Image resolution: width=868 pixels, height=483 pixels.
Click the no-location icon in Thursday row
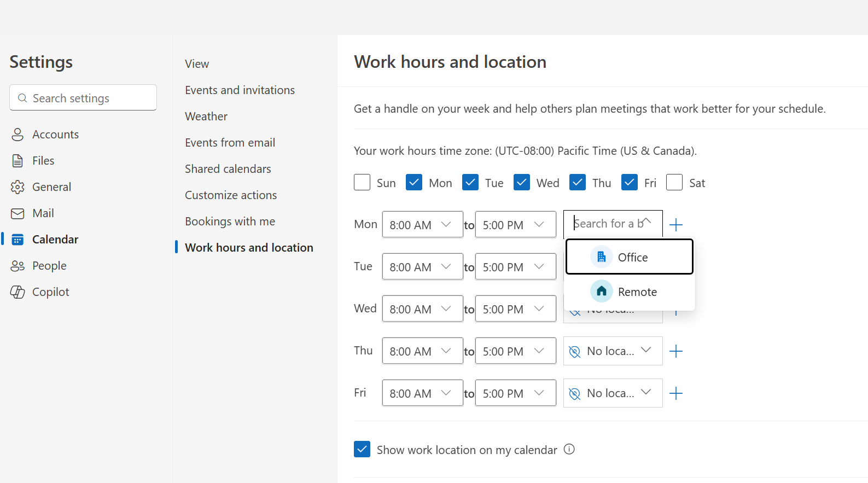coord(574,352)
